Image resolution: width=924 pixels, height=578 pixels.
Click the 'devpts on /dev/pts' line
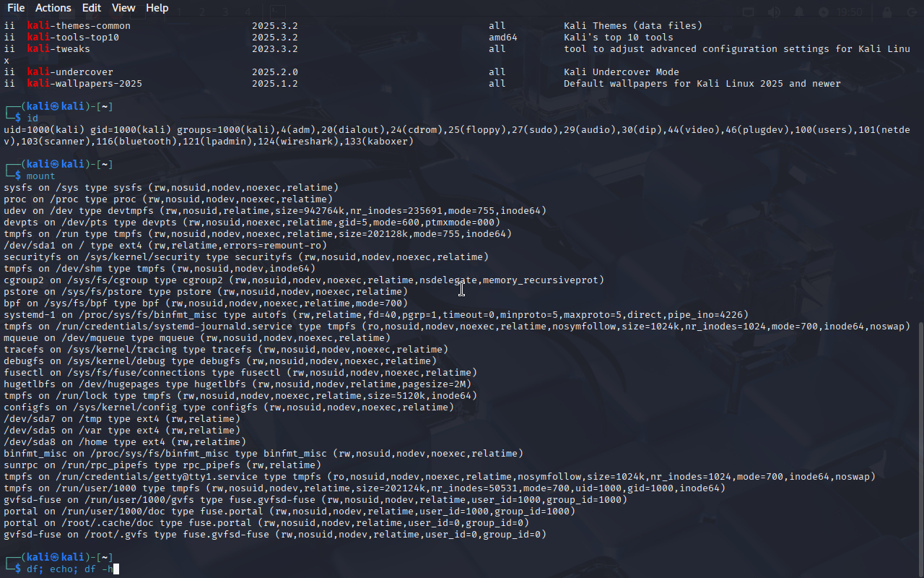pos(252,223)
